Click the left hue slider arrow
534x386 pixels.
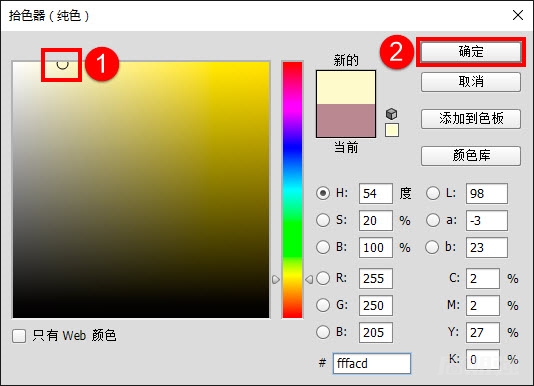point(276,280)
